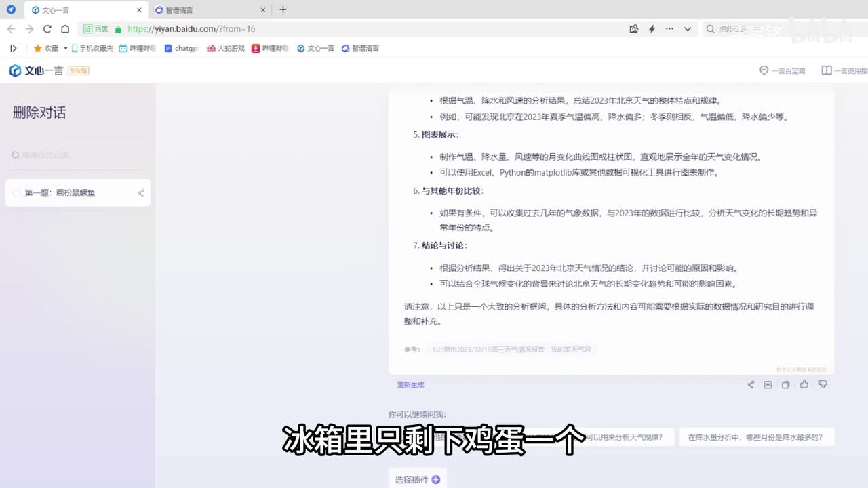Open the 第一题：画松鼠鳜鱼 conversation
Viewport: 868px width, 488px height.
60,193
